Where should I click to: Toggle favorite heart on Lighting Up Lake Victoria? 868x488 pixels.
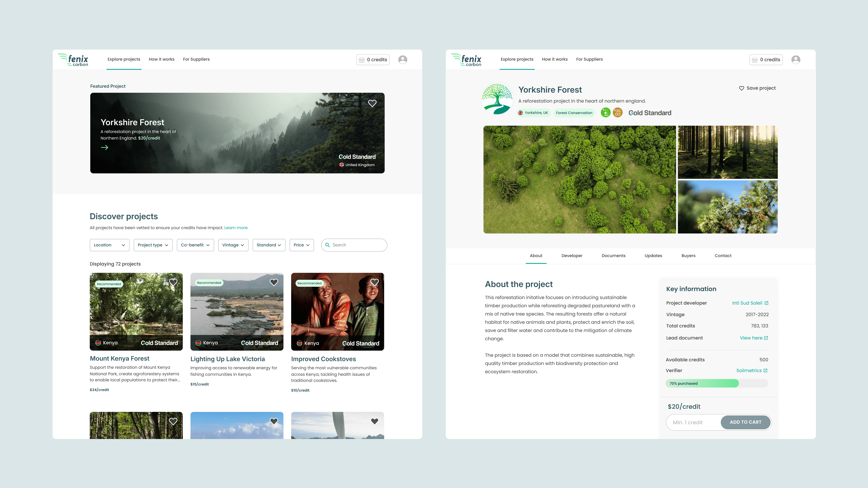274,282
